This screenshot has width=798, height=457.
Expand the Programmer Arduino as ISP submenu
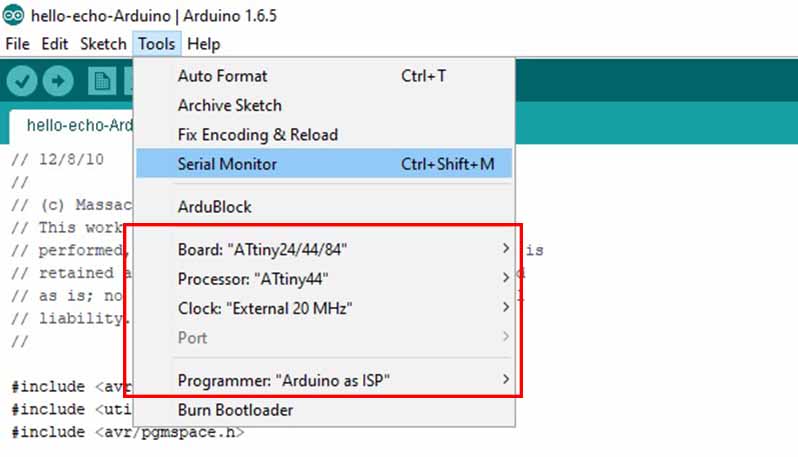tap(324, 380)
